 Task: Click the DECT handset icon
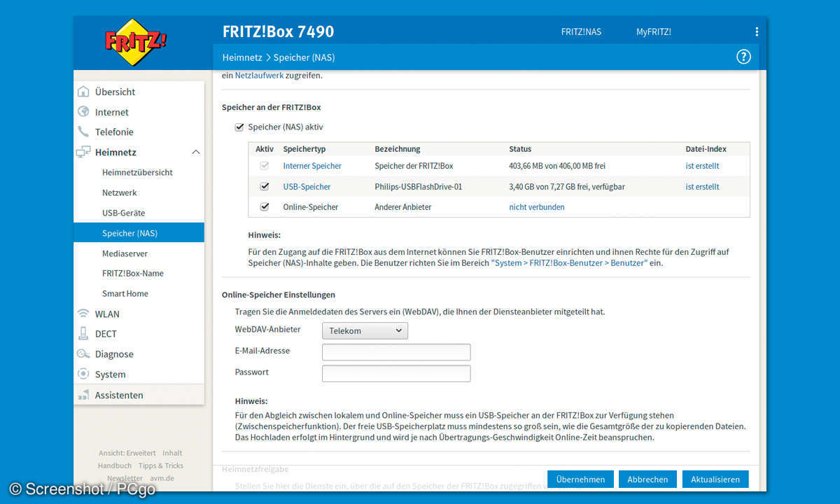coord(83,334)
